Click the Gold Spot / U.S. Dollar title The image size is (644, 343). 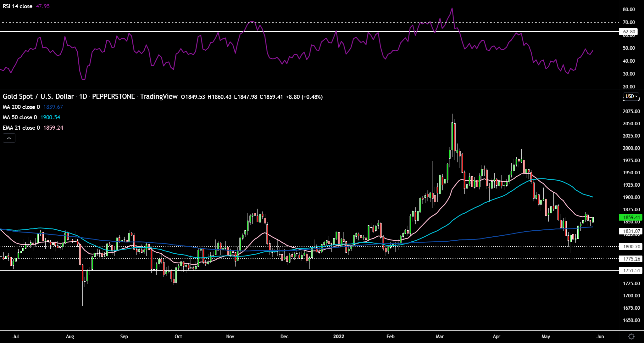click(x=38, y=97)
